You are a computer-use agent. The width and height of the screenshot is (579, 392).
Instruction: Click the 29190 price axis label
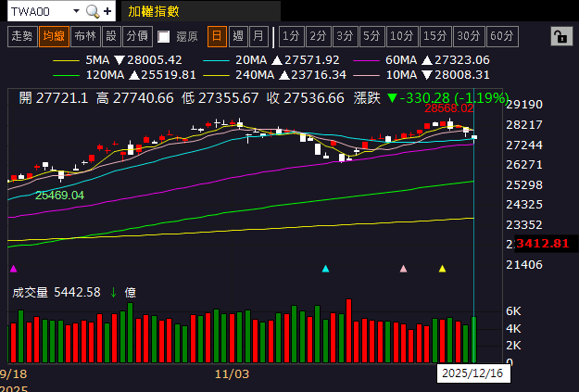pos(524,105)
